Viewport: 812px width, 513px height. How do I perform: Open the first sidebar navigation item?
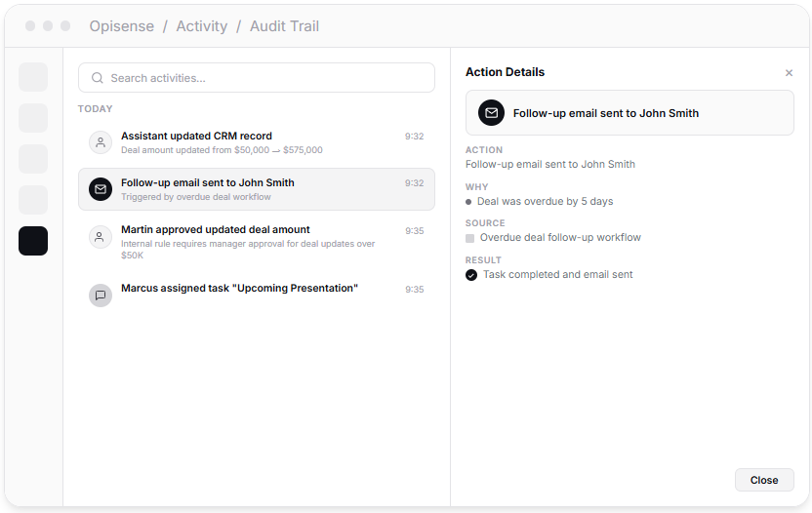[x=33, y=77]
